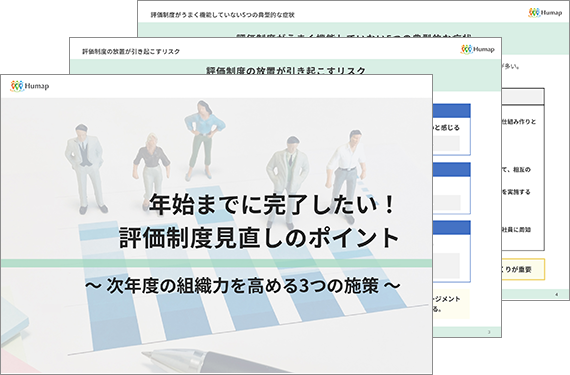Click the Humap logo on front slide
Screen dimensions: 570x375
(29, 86)
